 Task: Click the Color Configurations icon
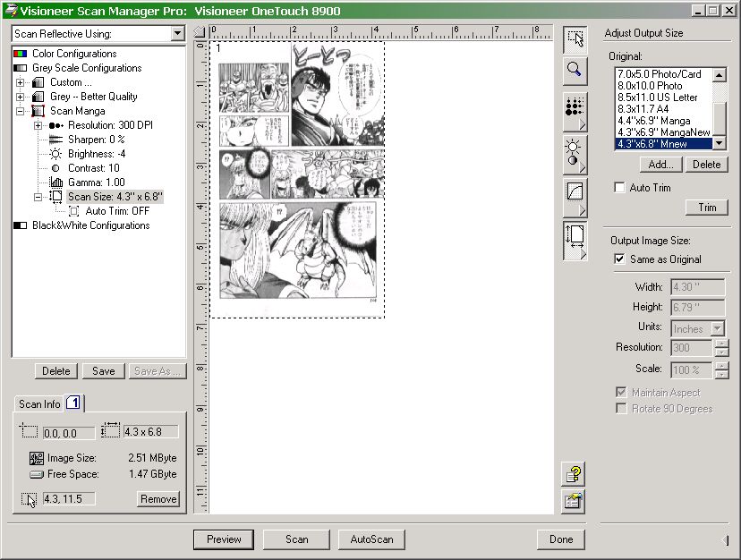[21, 54]
